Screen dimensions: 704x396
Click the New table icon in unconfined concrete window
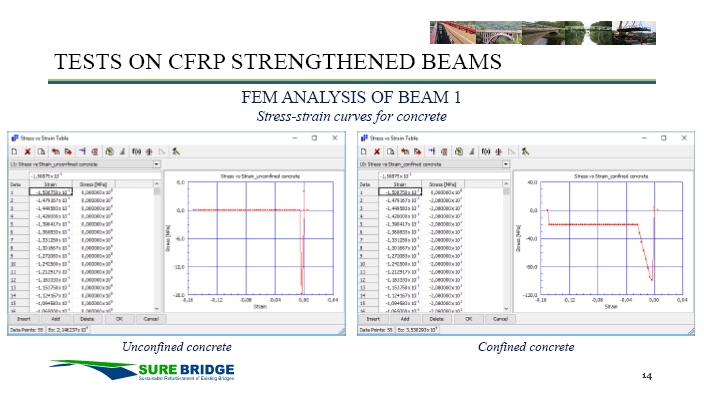14,152
